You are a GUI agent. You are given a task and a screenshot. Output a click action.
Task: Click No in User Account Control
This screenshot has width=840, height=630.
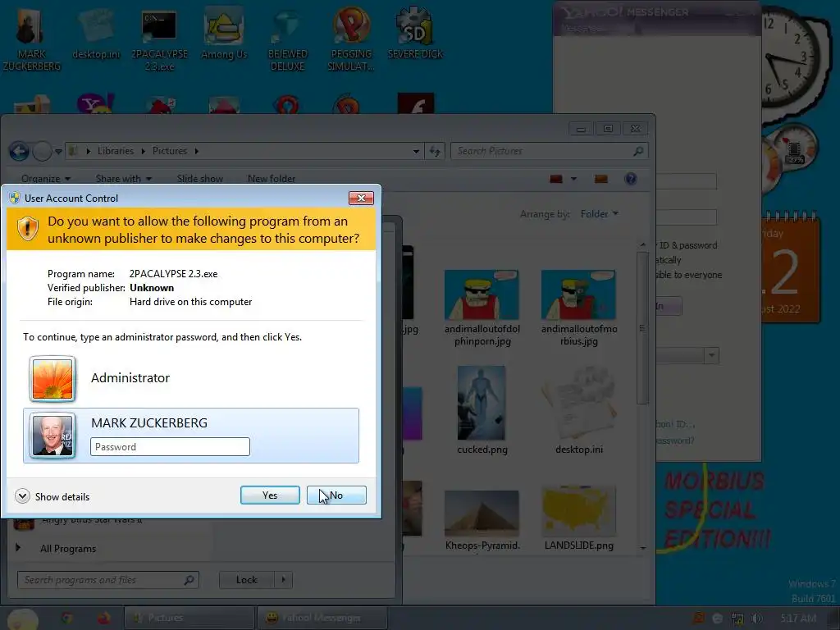pyautogui.click(x=336, y=495)
